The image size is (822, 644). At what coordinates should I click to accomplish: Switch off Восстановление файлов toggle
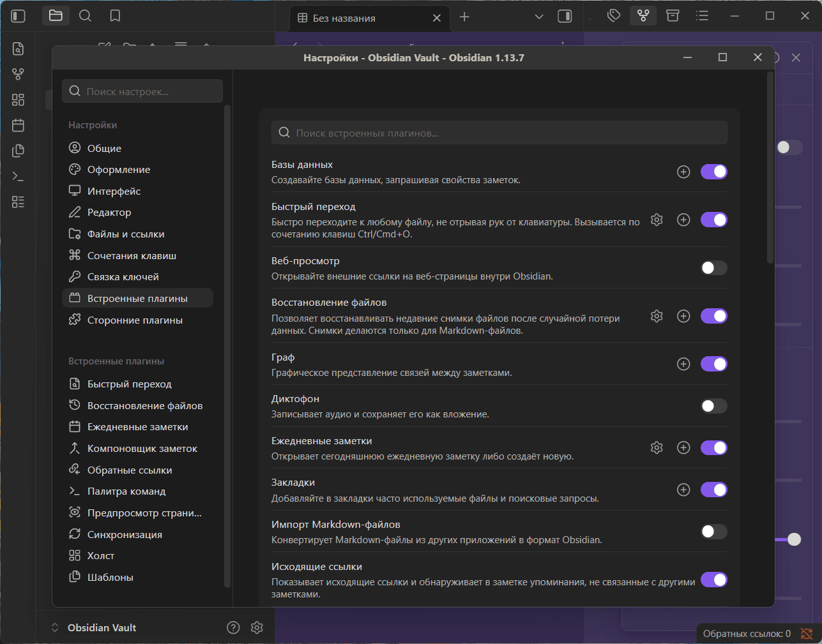click(x=714, y=316)
